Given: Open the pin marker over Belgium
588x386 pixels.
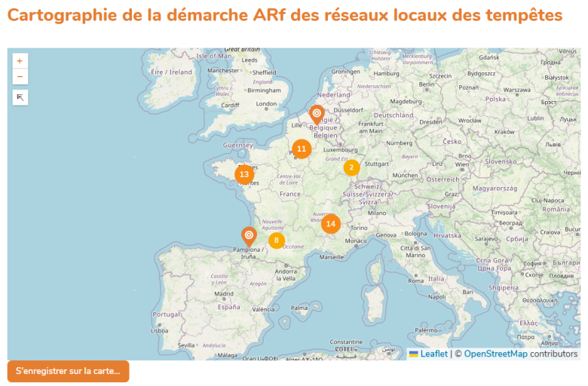Looking at the screenshot, I should pyautogui.click(x=317, y=114).
